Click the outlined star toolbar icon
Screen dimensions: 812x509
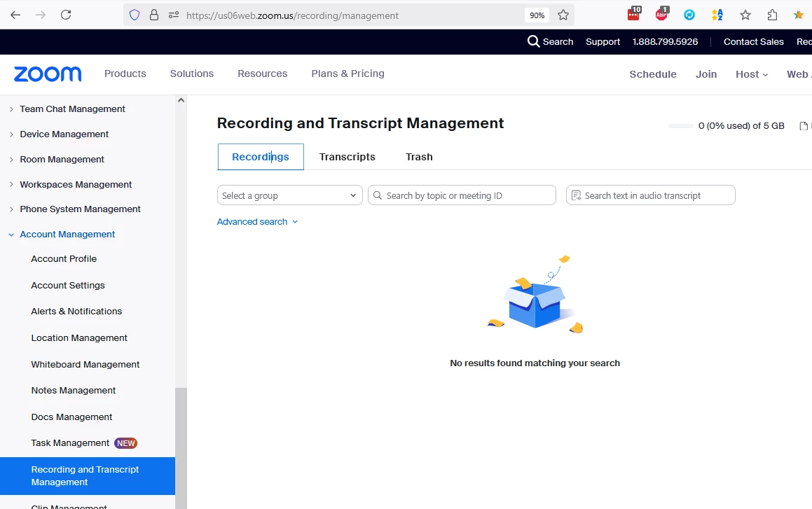coord(745,15)
